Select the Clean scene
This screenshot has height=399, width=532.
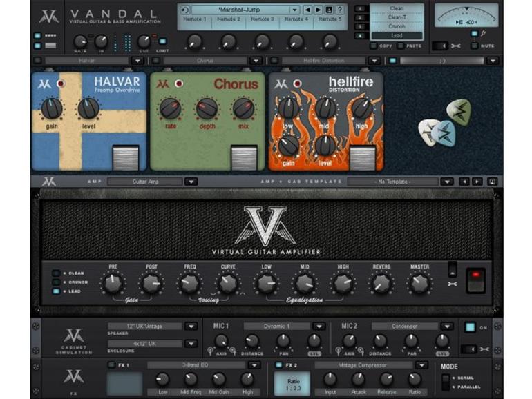click(x=397, y=8)
